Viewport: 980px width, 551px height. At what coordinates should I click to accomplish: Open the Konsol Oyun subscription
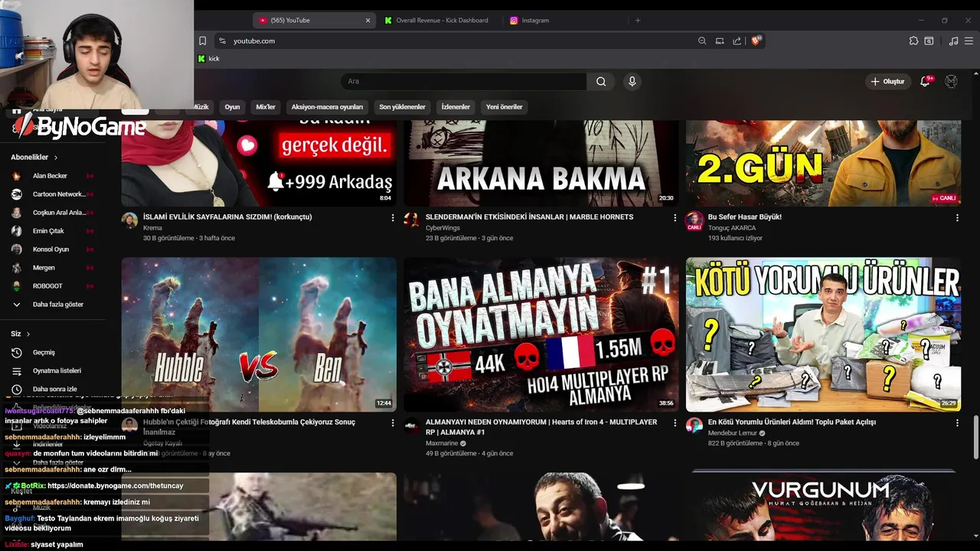(x=52, y=249)
